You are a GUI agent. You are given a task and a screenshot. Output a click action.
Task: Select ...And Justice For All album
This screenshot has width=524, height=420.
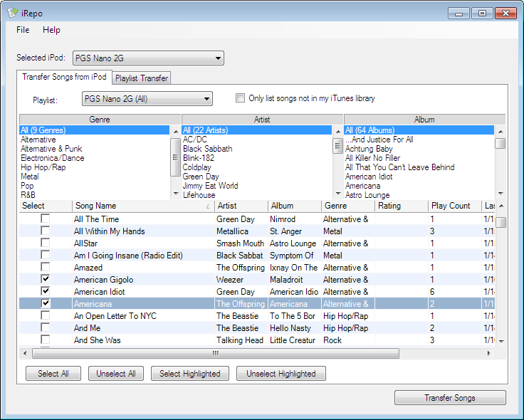click(419, 140)
